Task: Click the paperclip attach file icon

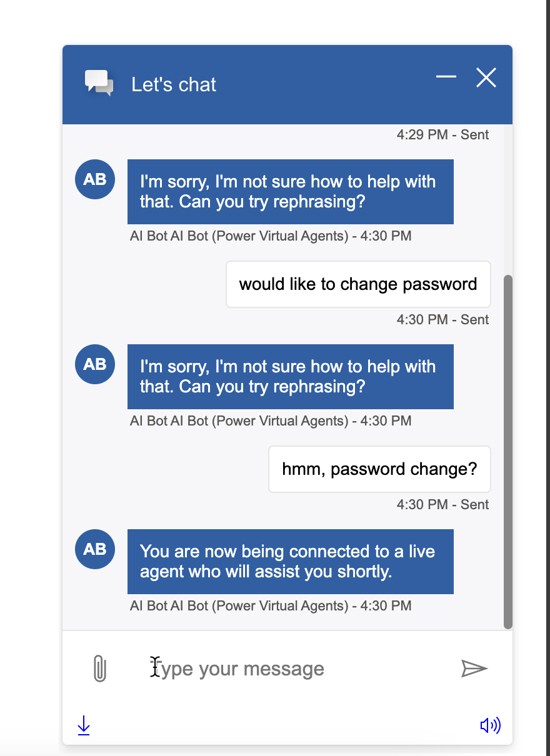Action: tap(99, 669)
